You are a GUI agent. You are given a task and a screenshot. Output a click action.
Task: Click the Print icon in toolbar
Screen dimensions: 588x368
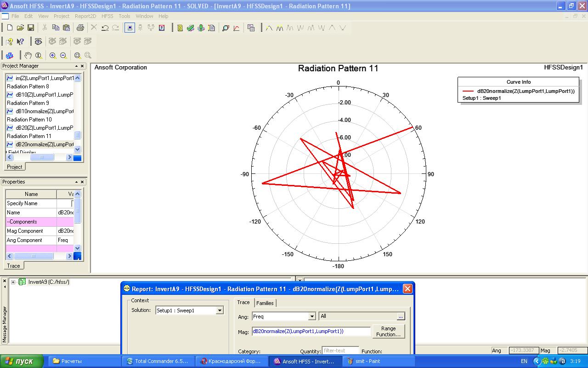click(80, 28)
